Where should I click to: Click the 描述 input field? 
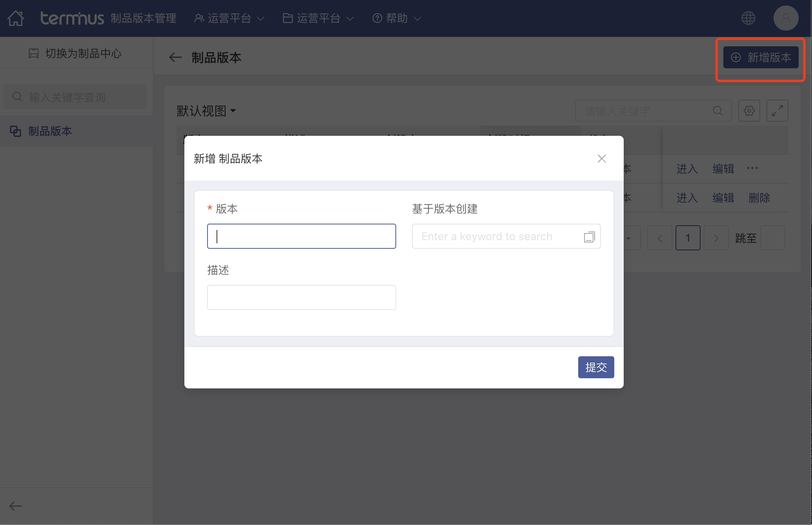tap(302, 297)
